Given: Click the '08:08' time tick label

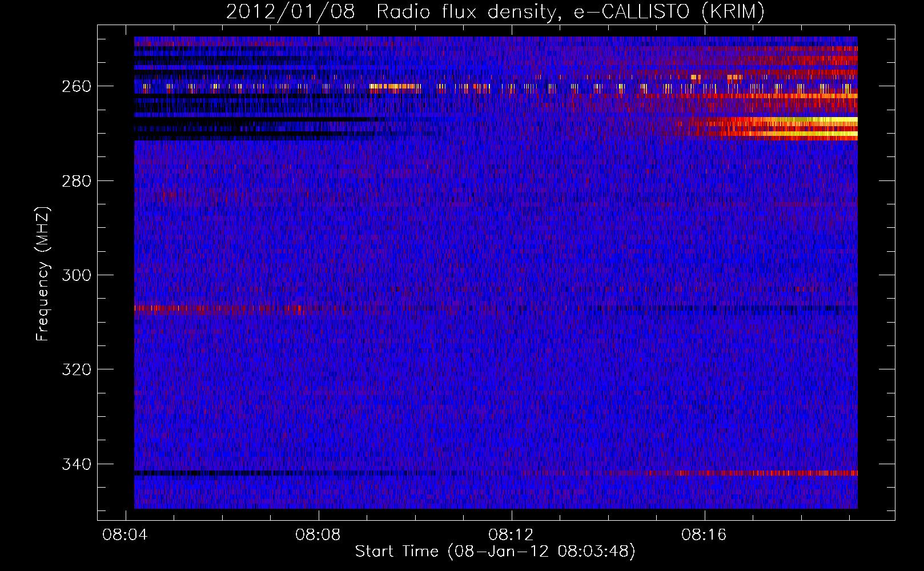Looking at the screenshot, I should (x=318, y=535).
